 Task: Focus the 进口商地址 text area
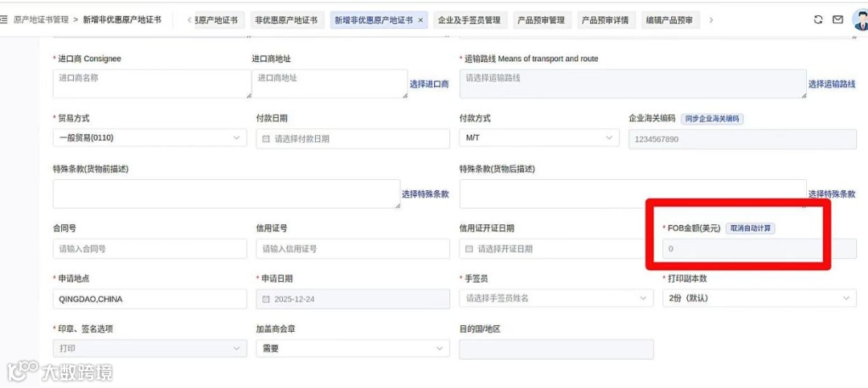tap(330, 84)
